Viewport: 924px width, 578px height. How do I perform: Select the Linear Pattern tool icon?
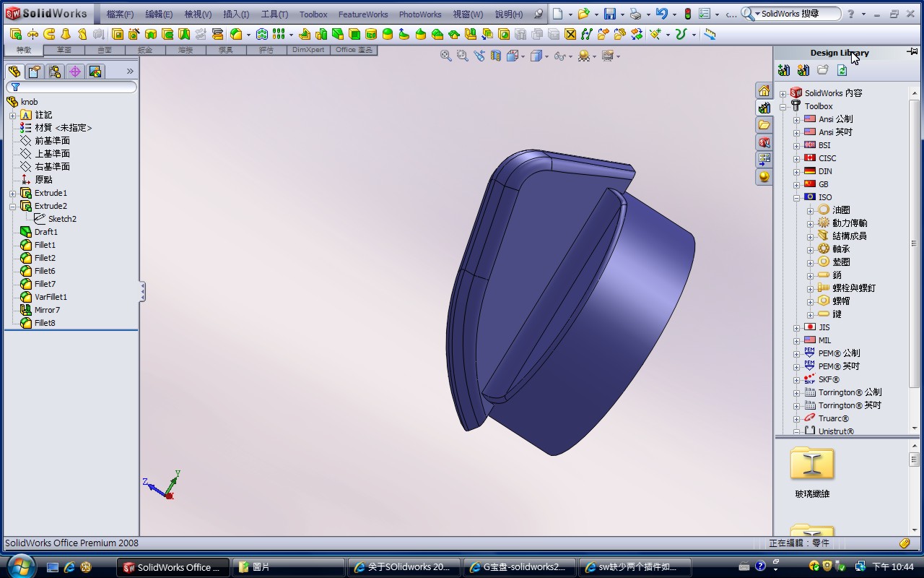pos(279,34)
